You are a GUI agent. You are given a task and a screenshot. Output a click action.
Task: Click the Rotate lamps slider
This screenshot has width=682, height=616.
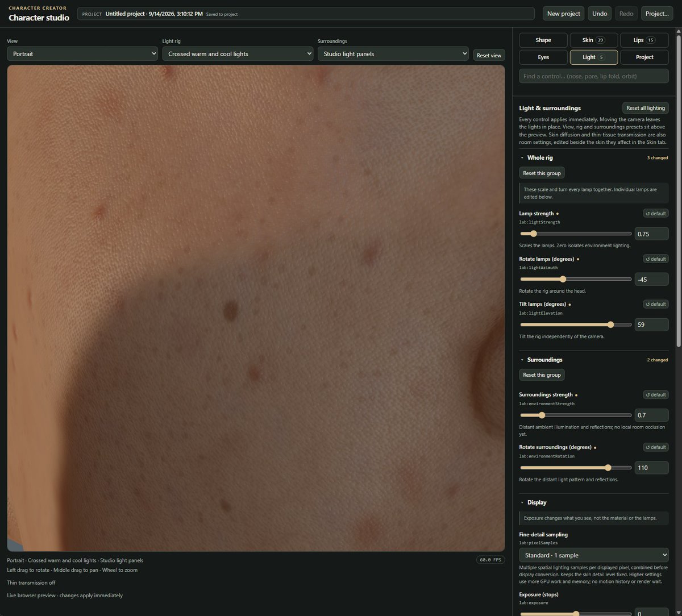click(x=576, y=279)
